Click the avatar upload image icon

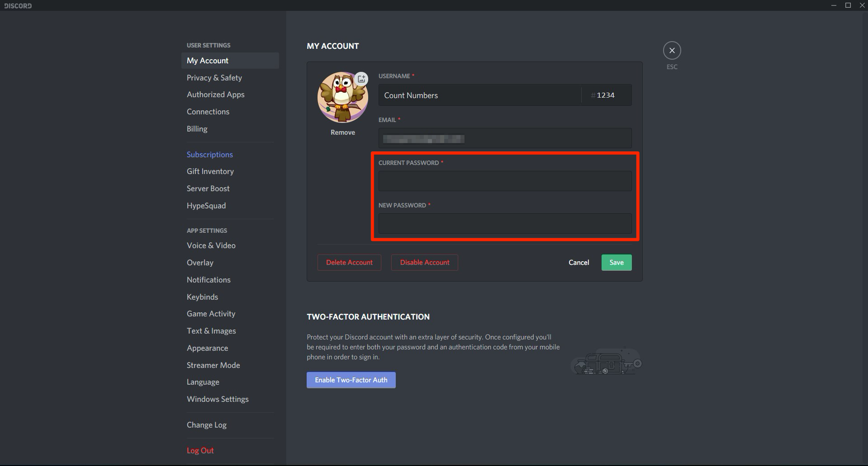tap(361, 79)
